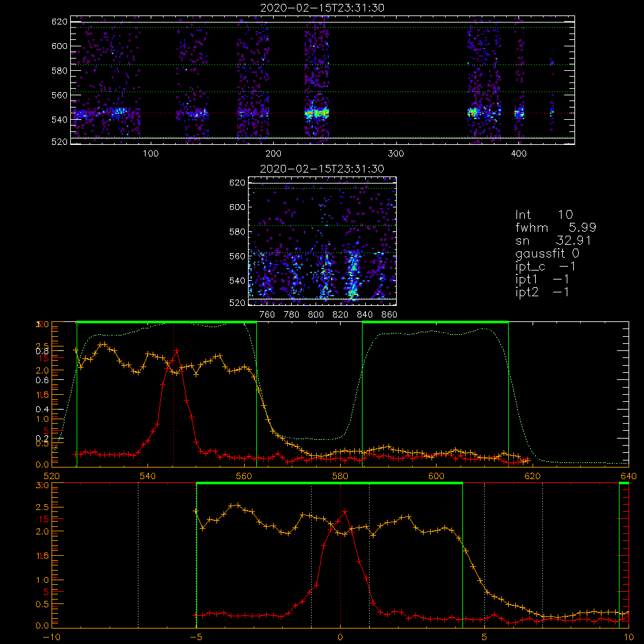Click x-axis label 760 on small spectrogram
The width and height of the screenshot is (644, 644).
(267, 315)
